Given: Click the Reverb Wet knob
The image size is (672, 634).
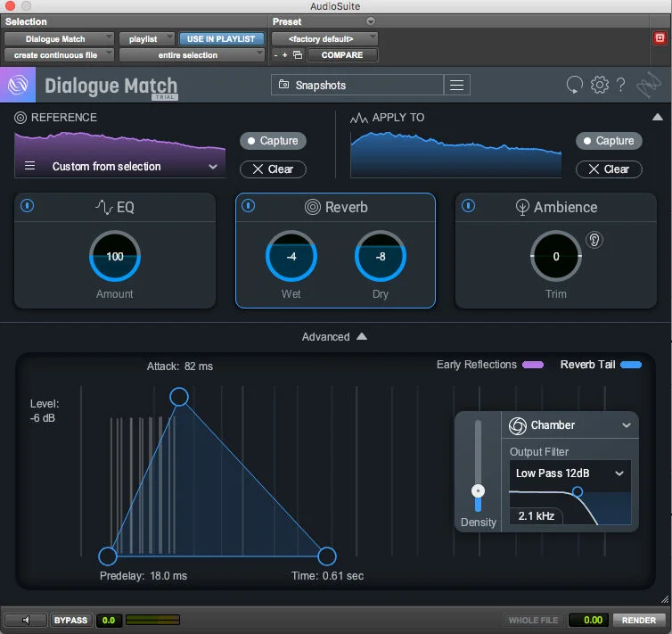Looking at the screenshot, I should (291, 256).
